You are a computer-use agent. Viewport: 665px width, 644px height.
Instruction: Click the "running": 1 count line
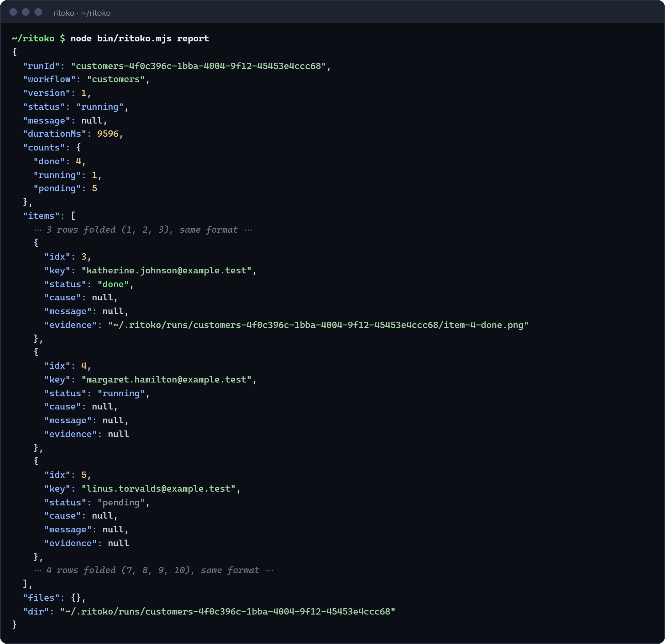(x=67, y=175)
